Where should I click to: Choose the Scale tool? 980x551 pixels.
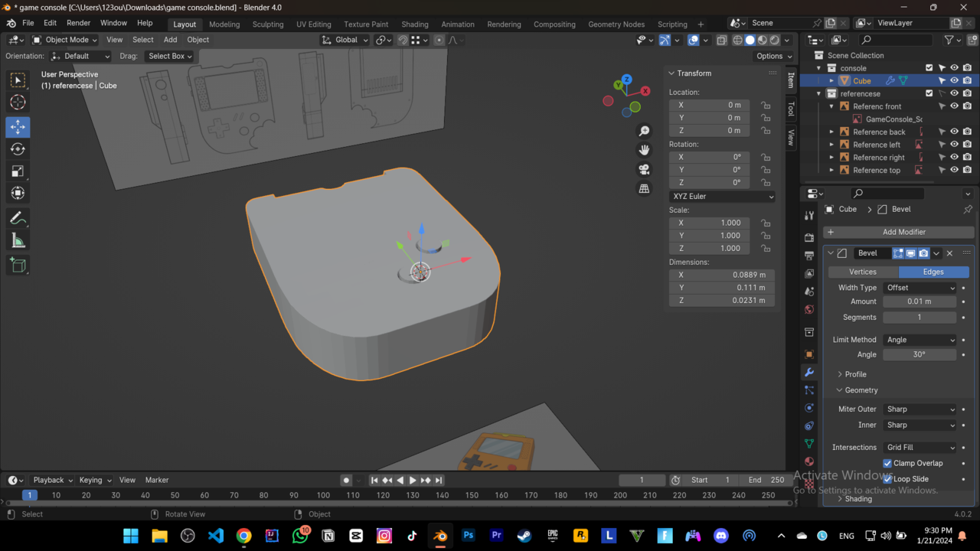tap(18, 171)
